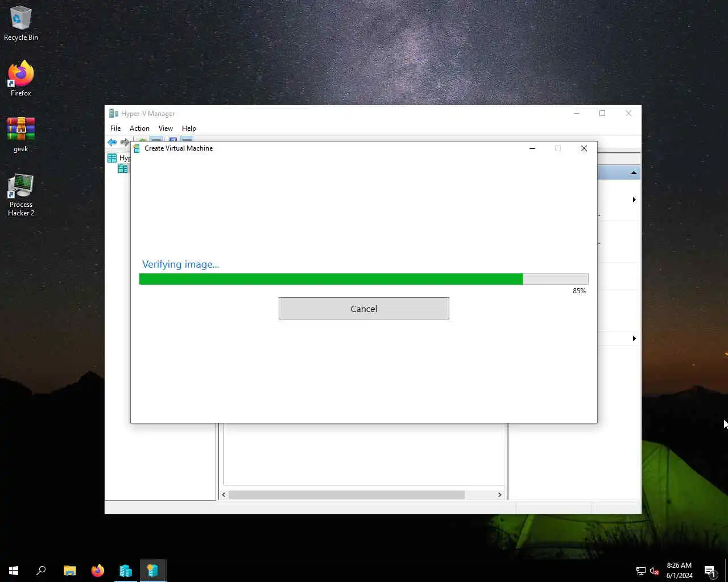Screen dimensions: 728x582
Task: Select the server node icon under Hyper-V Manager tree
Action: [123, 168]
